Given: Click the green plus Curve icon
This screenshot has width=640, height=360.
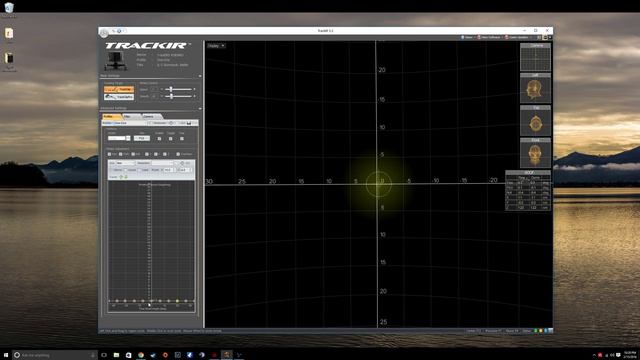Looking at the screenshot, I should point(121,177).
